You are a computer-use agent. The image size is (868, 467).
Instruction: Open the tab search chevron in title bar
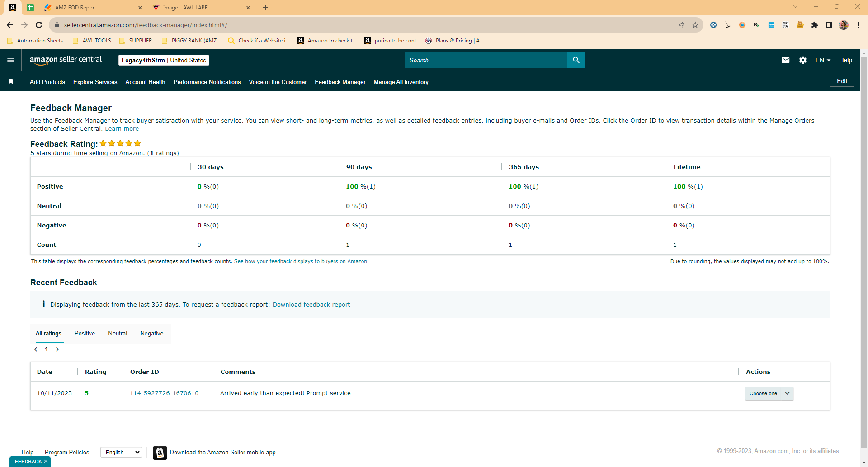795,6
